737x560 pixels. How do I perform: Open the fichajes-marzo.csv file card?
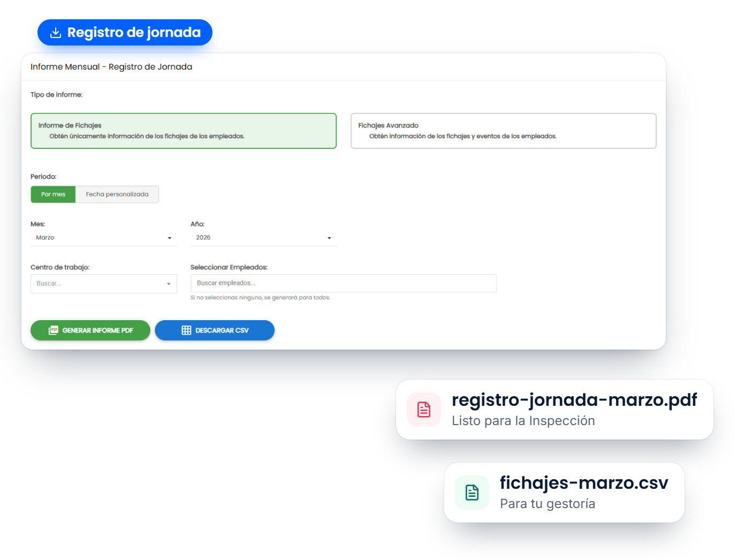[x=564, y=493]
